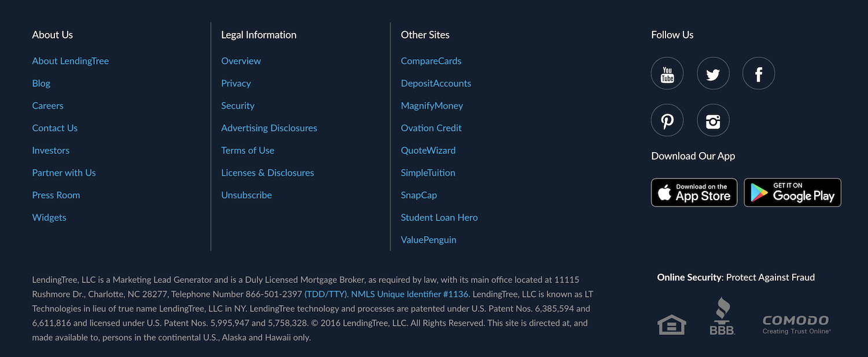The image size is (868, 357).
Task: Visit the LendingTree Blog
Action: click(x=41, y=83)
